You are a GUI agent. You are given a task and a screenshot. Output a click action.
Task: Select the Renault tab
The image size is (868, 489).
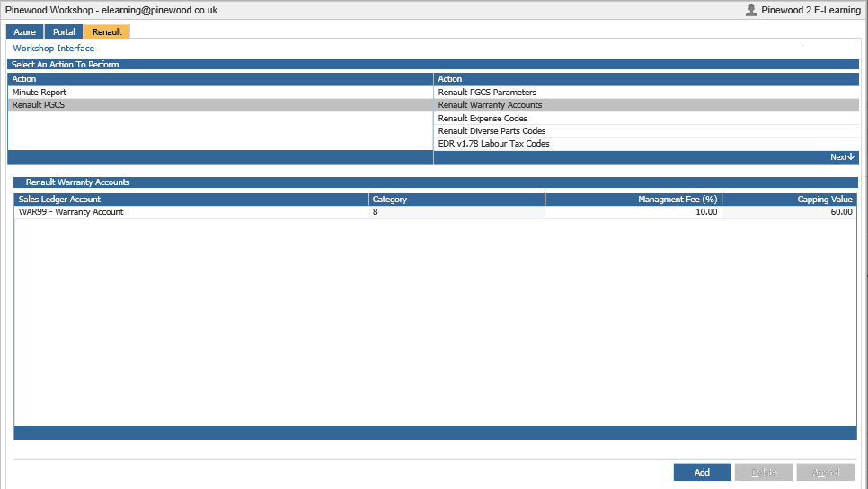(107, 31)
